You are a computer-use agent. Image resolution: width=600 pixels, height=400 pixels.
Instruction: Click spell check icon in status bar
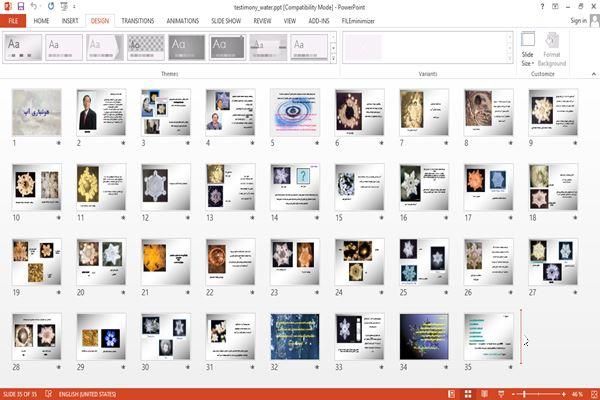(x=49, y=394)
